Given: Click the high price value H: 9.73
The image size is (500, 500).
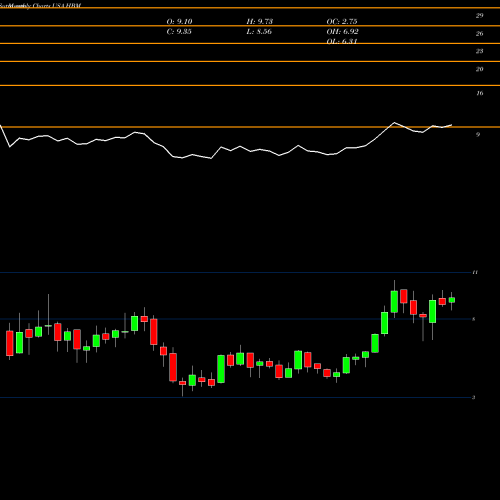Looking at the screenshot, I should click(260, 22).
